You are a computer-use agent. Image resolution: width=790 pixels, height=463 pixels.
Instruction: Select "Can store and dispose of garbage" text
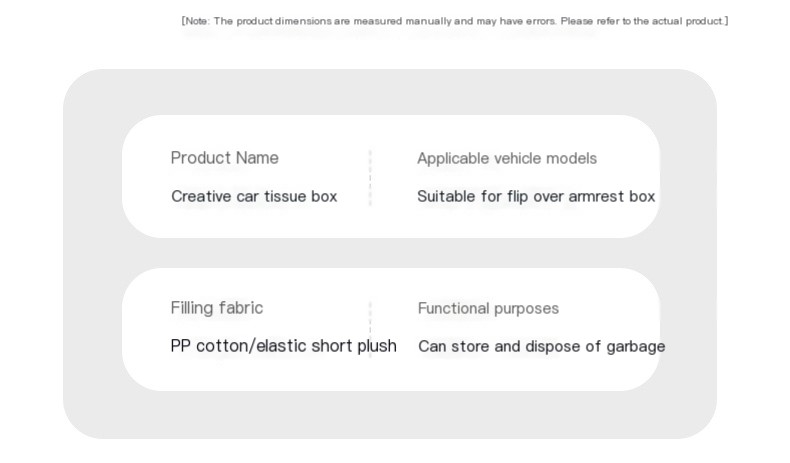[x=541, y=346]
